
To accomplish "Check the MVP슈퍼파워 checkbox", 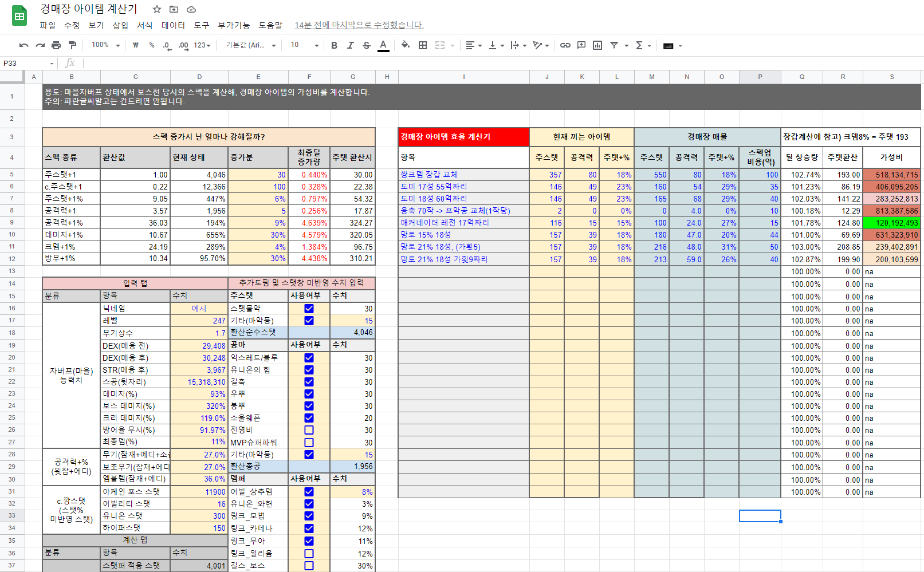I will [309, 443].
